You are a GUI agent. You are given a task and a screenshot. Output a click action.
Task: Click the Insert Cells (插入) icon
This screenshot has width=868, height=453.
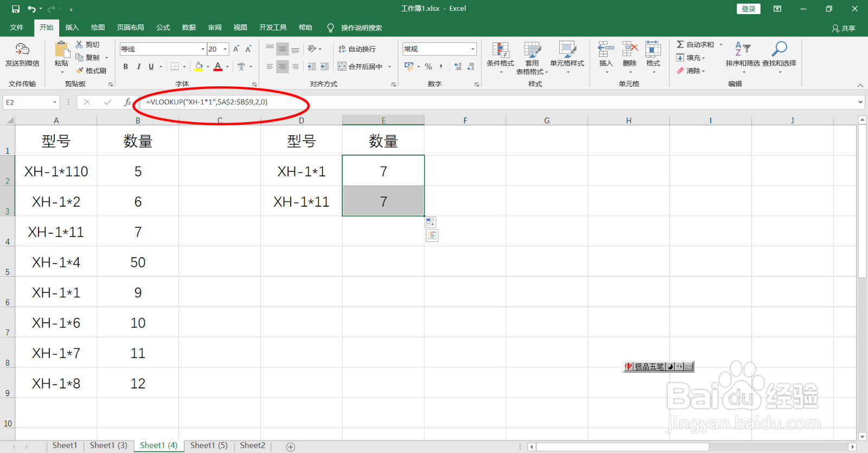click(606, 49)
